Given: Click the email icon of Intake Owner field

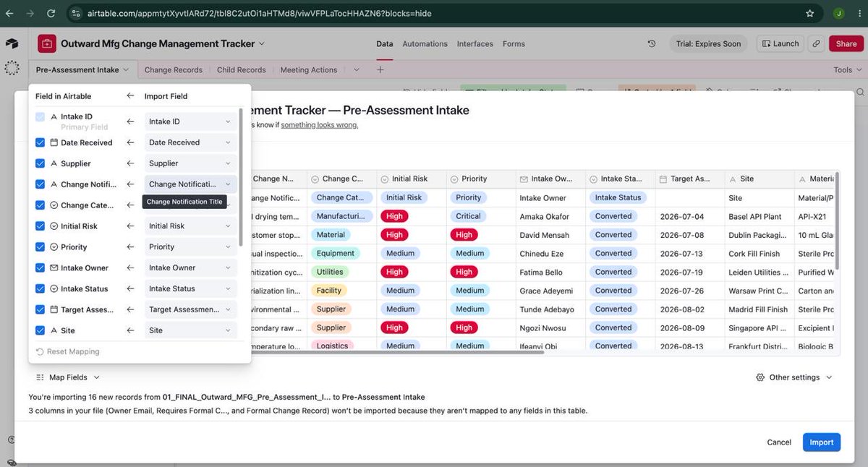Looking at the screenshot, I should pos(54,267).
